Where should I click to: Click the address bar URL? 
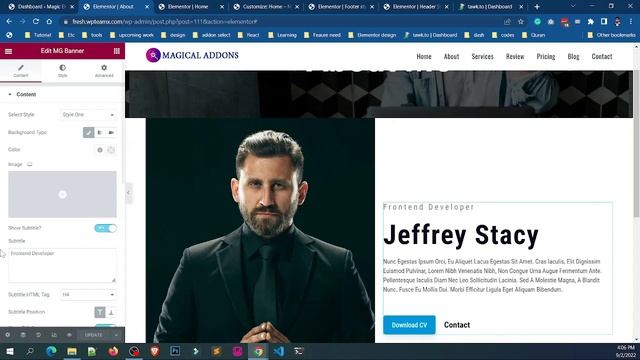click(165, 22)
